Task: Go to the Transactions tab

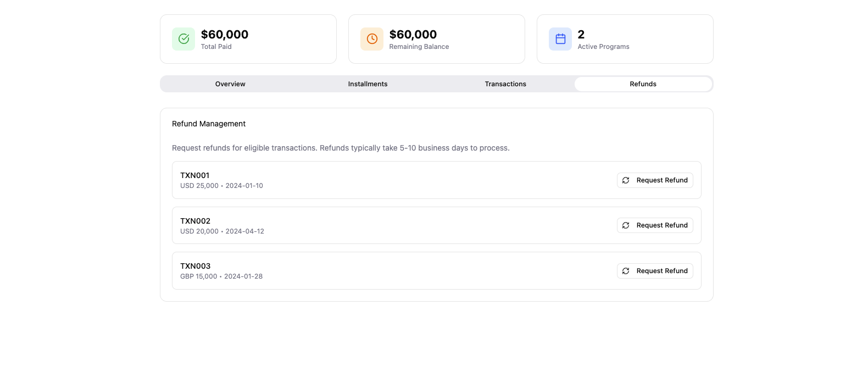Action: pos(505,84)
